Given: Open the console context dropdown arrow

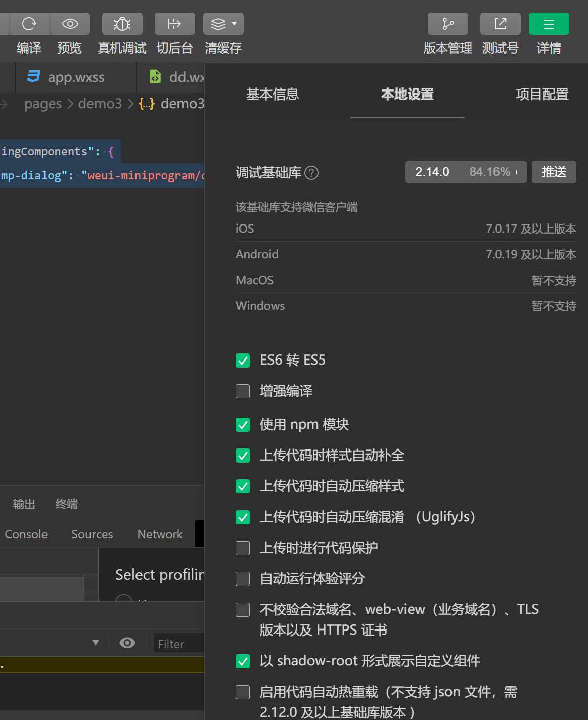Looking at the screenshot, I should pos(96,643).
